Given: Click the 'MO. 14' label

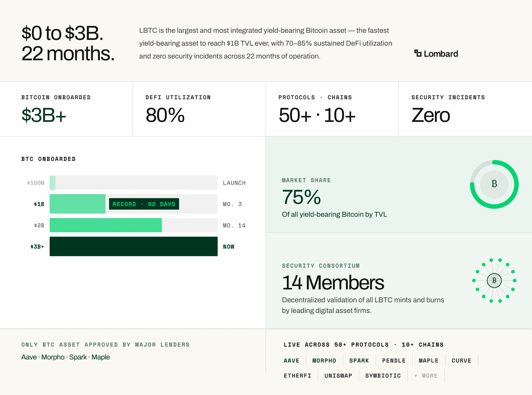Looking at the screenshot, I should [x=234, y=225].
